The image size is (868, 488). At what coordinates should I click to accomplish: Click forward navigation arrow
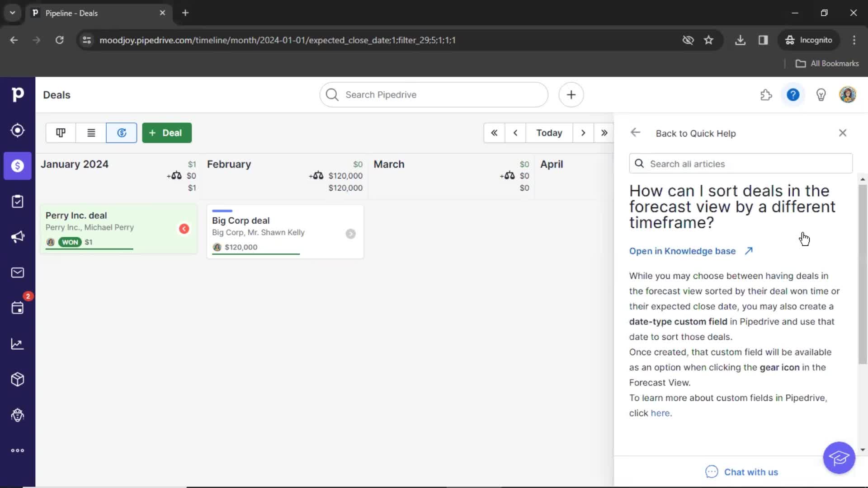[x=583, y=132]
